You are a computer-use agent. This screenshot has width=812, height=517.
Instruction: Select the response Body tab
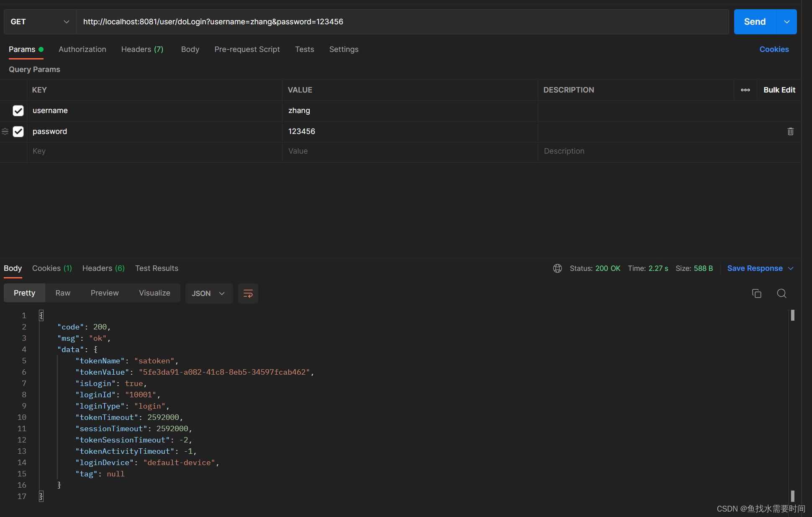(x=13, y=268)
